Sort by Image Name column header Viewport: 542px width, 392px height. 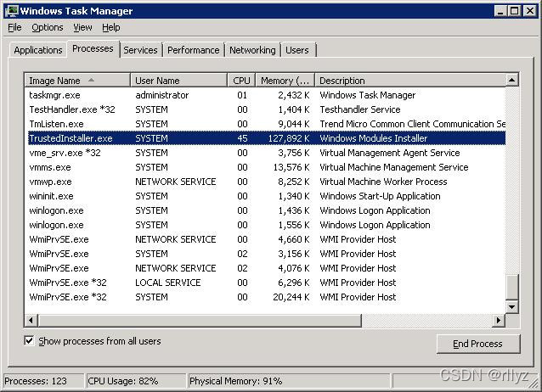click(77, 81)
